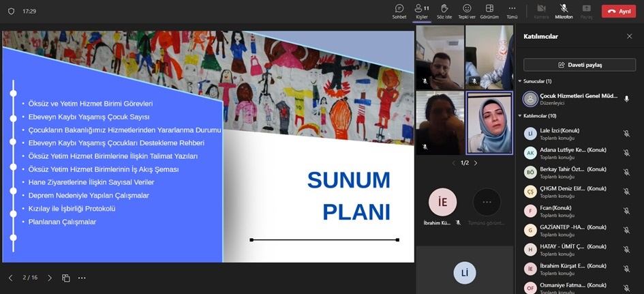The height and width of the screenshot is (294, 644).
Task: Select the highlighted woman's video tile
Action: coord(489,123)
